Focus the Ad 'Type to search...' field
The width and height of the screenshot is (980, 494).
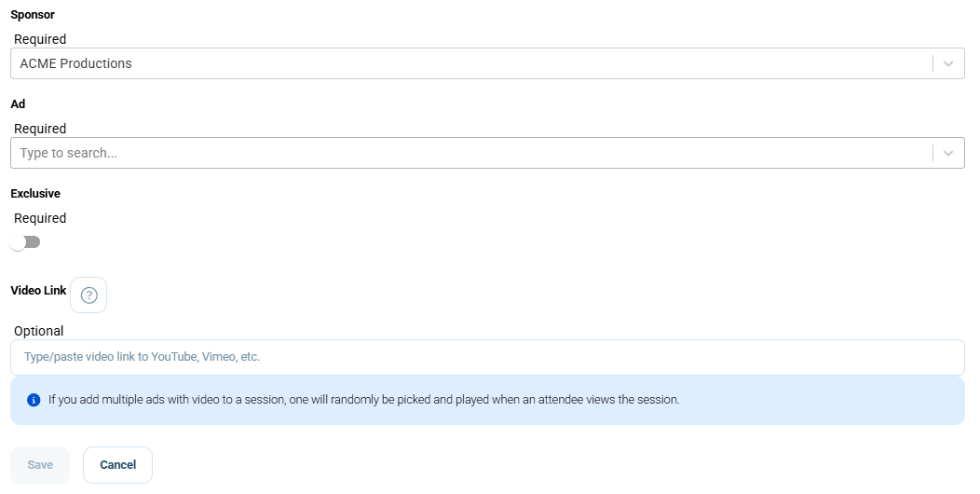(471, 153)
